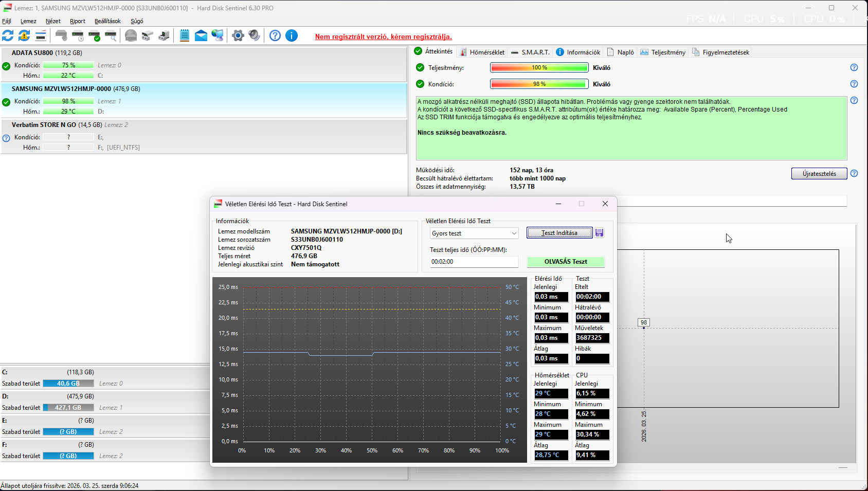The width and height of the screenshot is (868, 491).
Task: Click the CPU Maximum value 30,34 %
Action: pos(592,434)
